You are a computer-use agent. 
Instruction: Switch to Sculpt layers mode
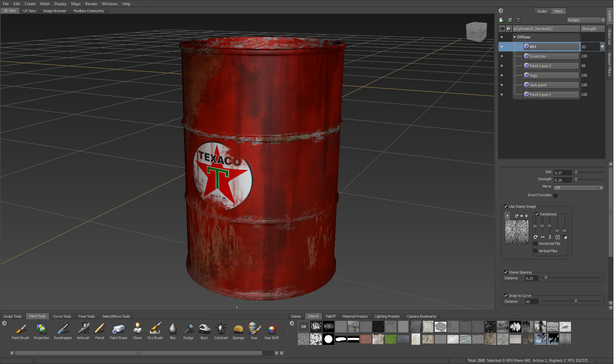(x=542, y=11)
